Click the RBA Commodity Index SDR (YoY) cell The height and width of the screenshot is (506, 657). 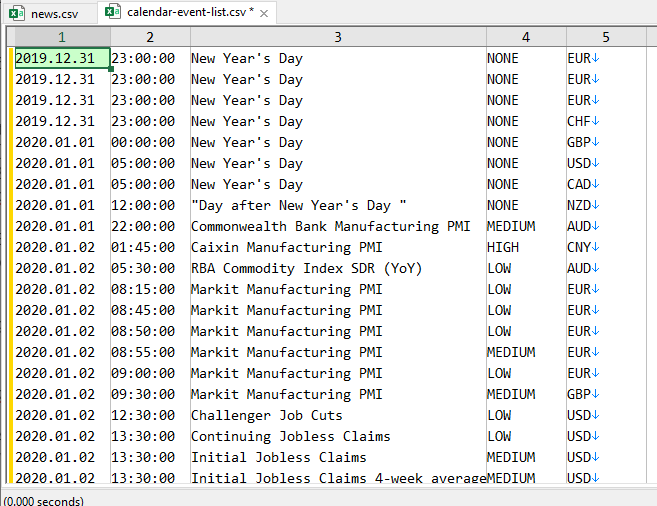pos(338,268)
